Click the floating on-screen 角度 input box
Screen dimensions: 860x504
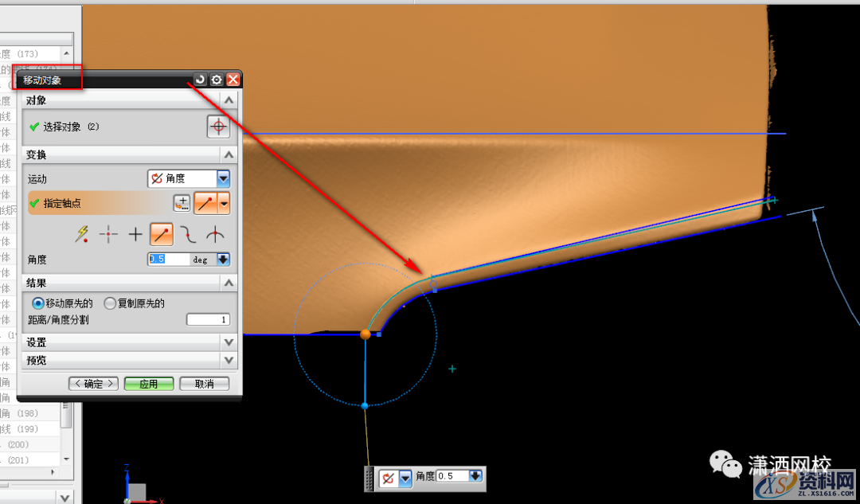pos(452,476)
